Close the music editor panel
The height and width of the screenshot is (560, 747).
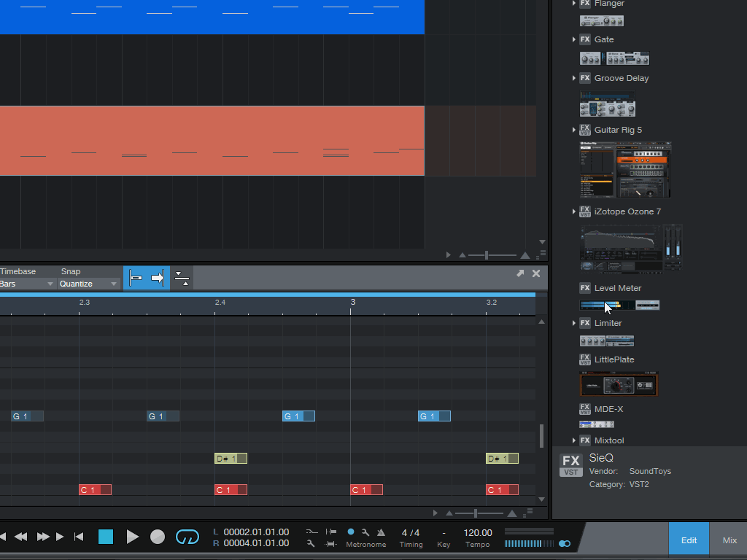[x=536, y=273]
